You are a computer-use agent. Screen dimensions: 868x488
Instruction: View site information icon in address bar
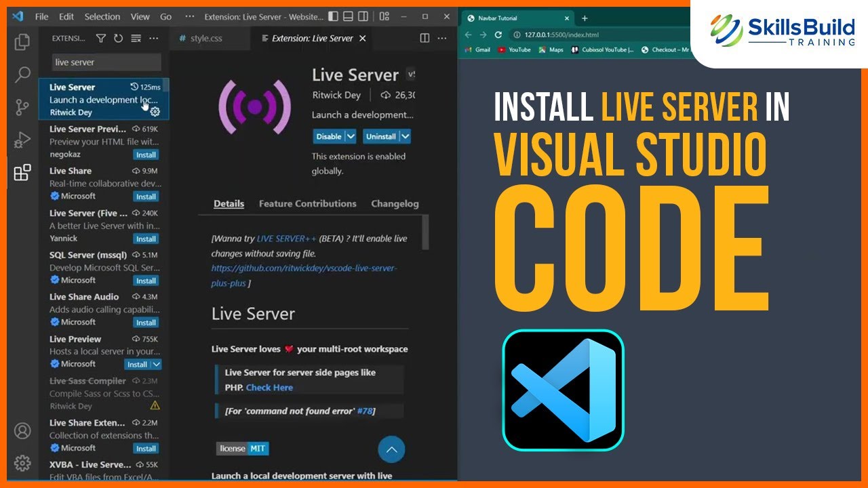coord(517,35)
